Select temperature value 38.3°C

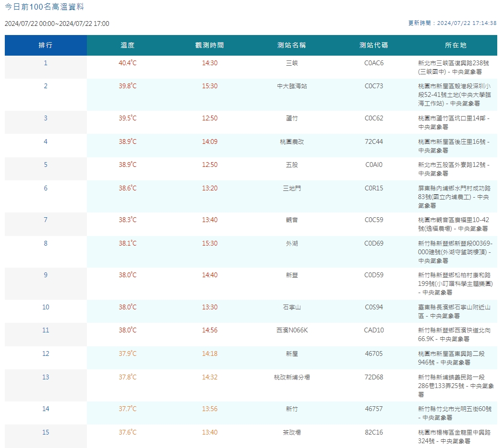tap(128, 220)
